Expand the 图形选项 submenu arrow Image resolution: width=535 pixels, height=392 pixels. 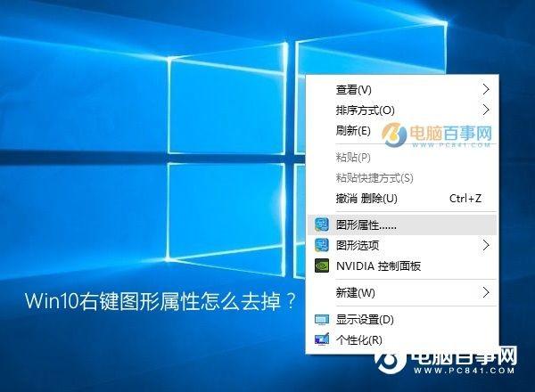(x=486, y=245)
